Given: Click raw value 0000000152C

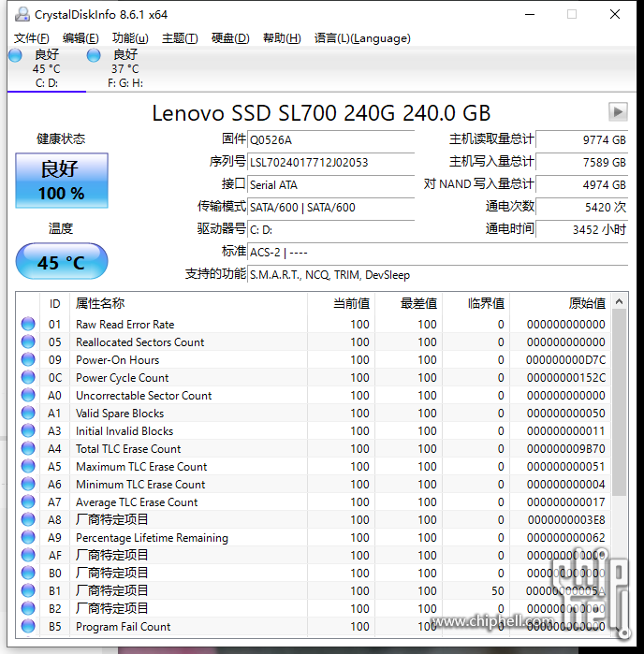Looking at the screenshot, I should 566,378.
